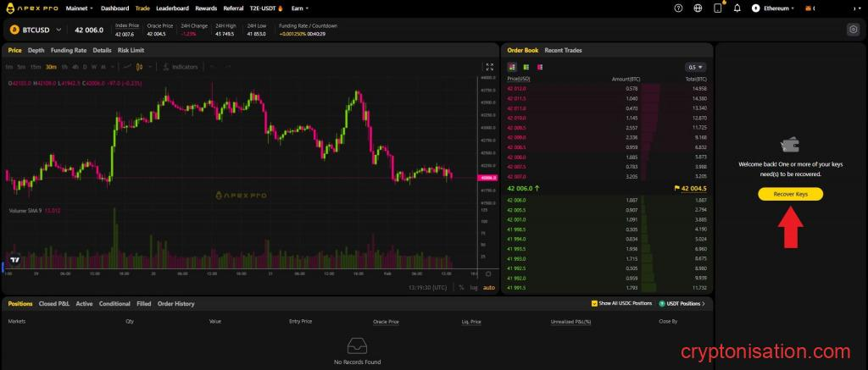The image size is (868, 370).
Task: Open the mobile app phone icon
Action: coord(718,8)
